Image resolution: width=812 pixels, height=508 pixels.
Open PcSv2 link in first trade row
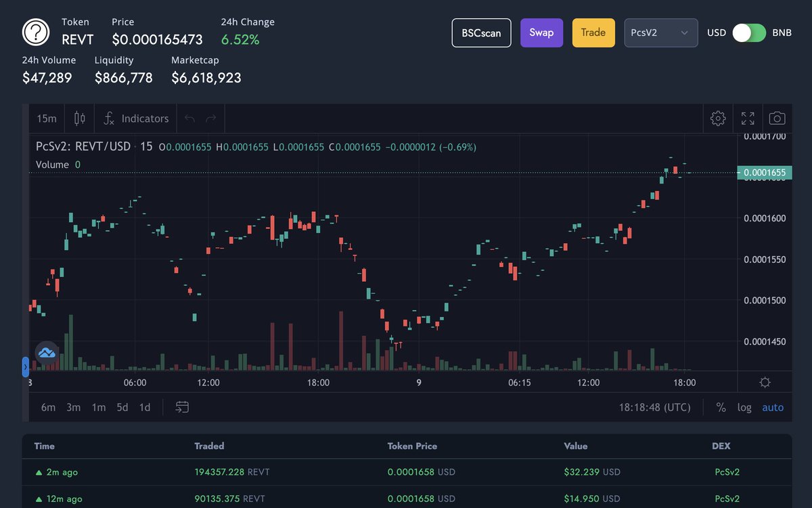tap(727, 471)
